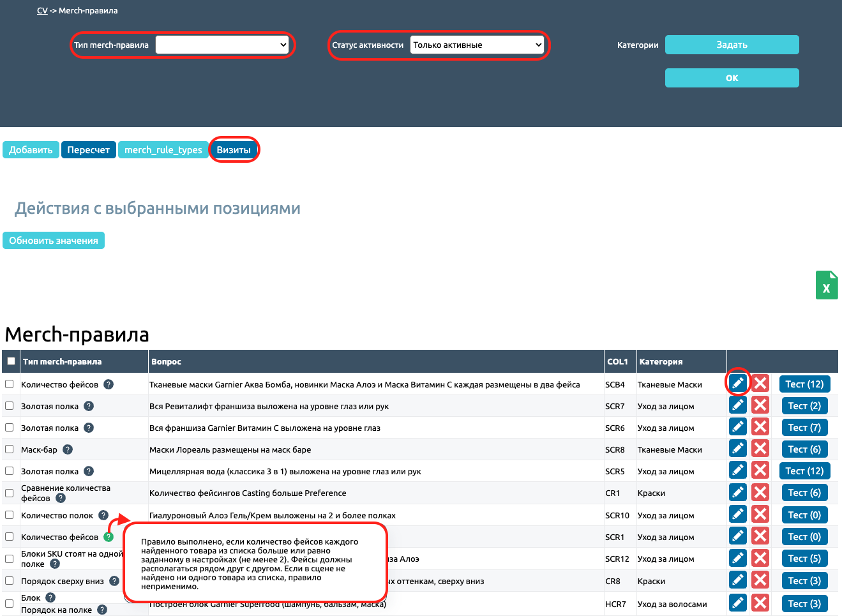Viewport: 842px width, 616px height.
Task: Click help icon beside Количество полок
Action: pos(103,515)
